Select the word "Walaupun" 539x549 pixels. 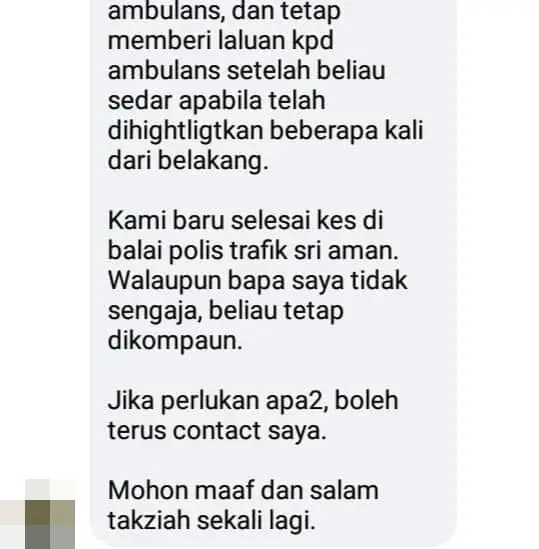tap(164, 281)
